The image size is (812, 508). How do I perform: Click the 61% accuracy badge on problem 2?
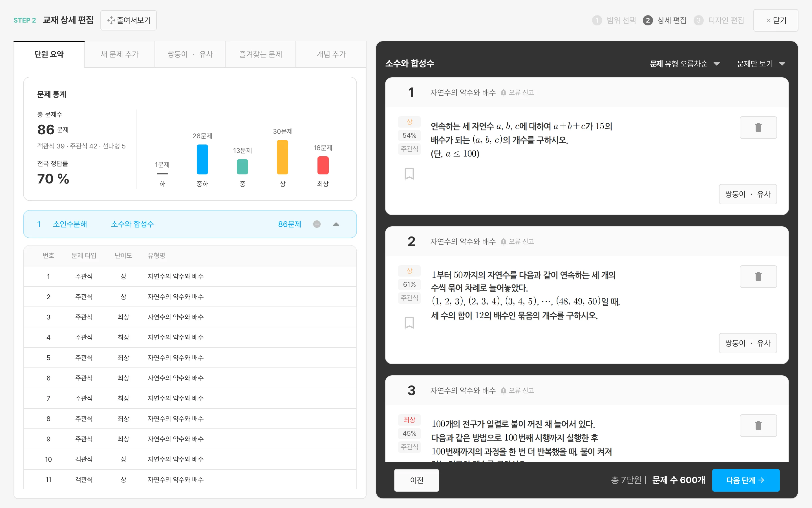[409, 284]
